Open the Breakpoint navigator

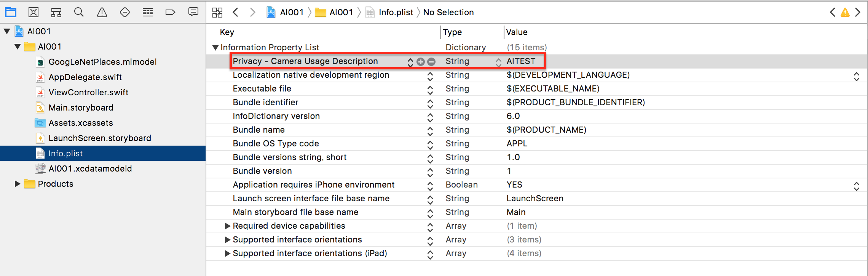[170, 13]
